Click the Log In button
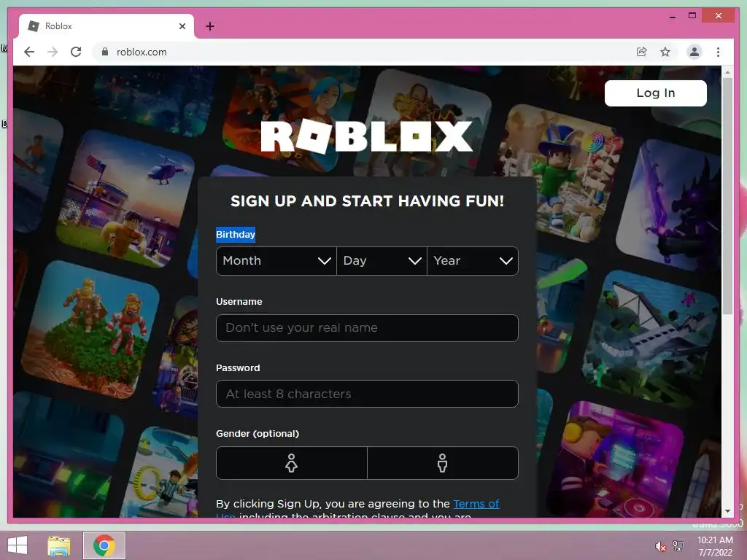This screenshot has width=747, height=560. pos(656,93)
